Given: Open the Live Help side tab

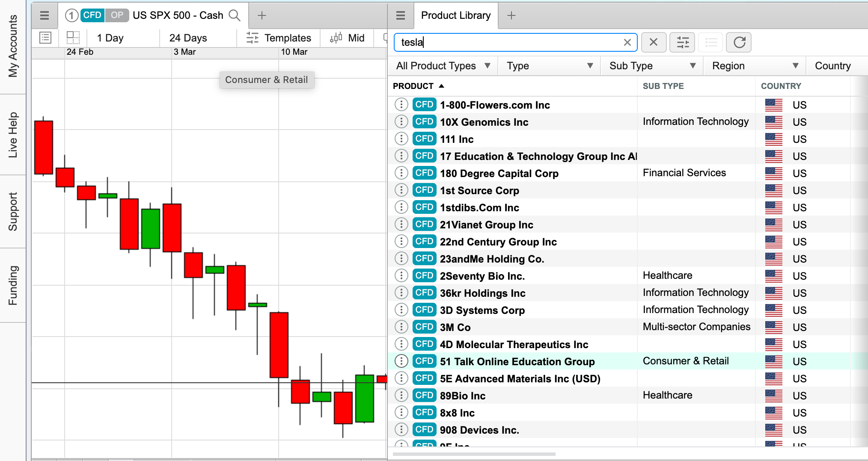Looking at the screenshot, I should tap(13, 135).
